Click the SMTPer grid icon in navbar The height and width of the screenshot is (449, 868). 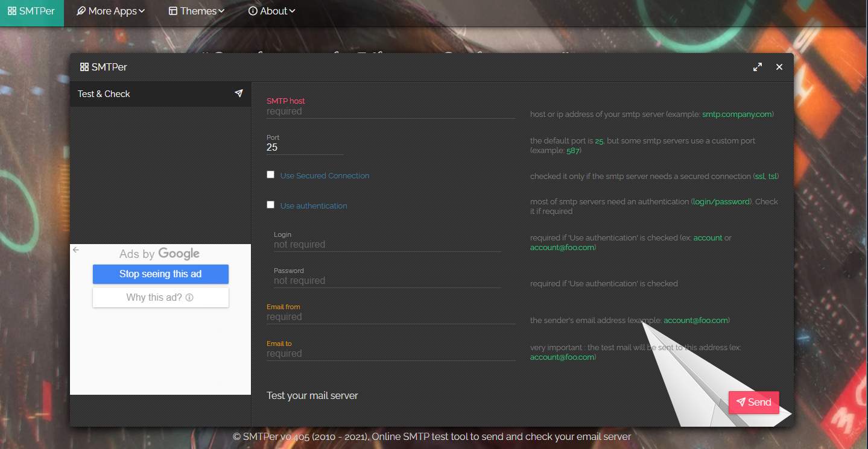11,11
